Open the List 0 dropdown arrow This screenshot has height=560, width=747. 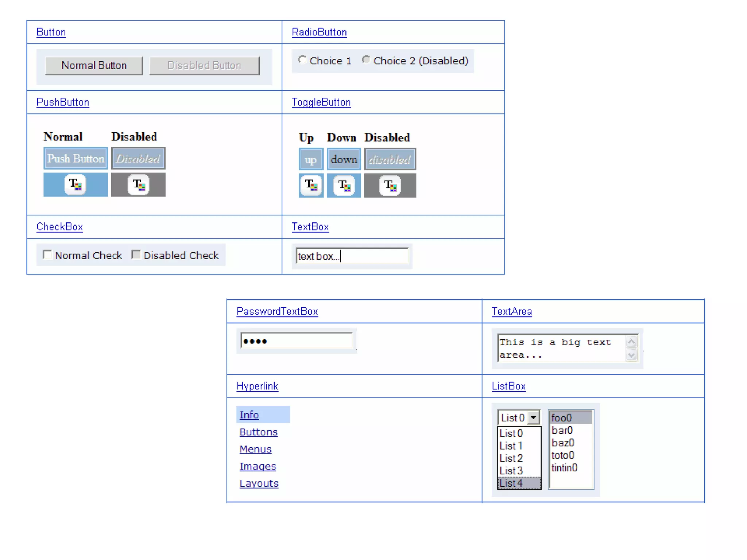click(534, 417)
